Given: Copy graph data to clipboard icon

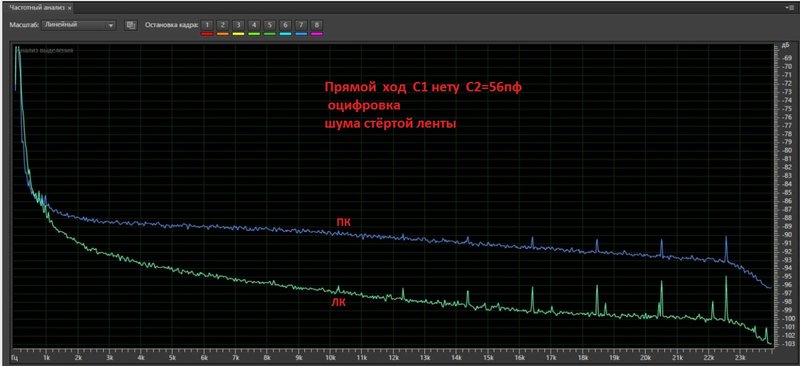Looking at the screenshot, I should point(131,25).
